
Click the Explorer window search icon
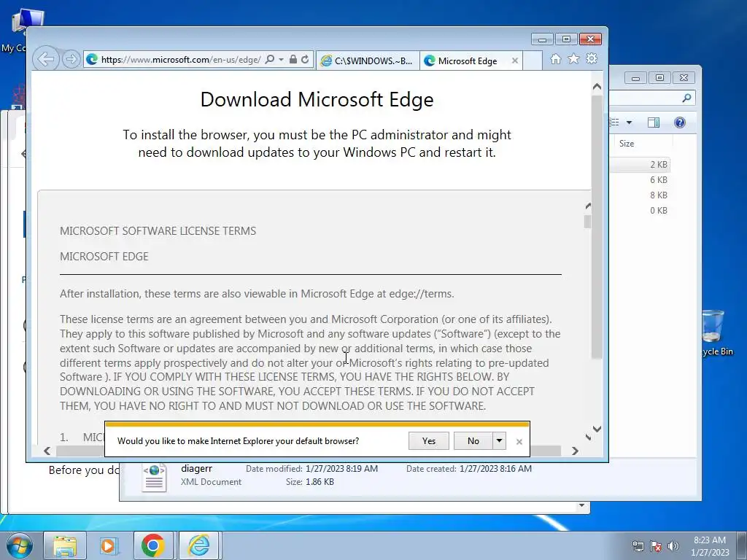(686, 98)
